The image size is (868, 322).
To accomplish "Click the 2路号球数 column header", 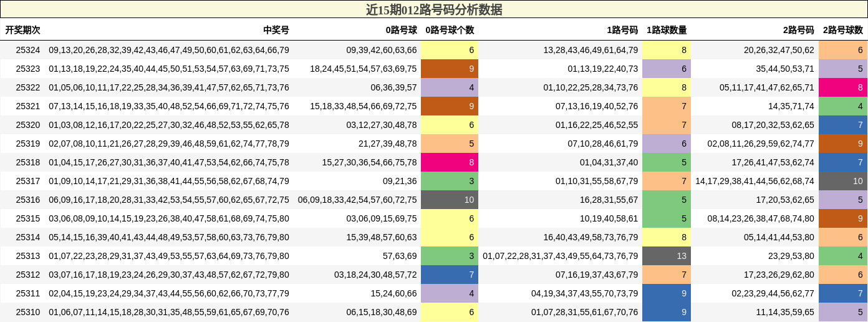I will click(x=843, y=30).
